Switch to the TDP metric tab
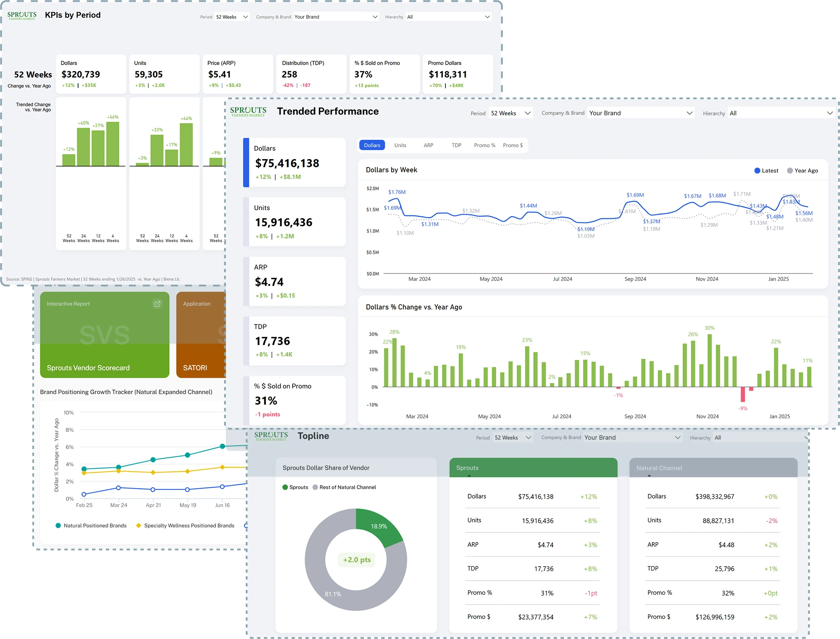The height and width of the screenshot is (639, 840). tap(457, 145)
